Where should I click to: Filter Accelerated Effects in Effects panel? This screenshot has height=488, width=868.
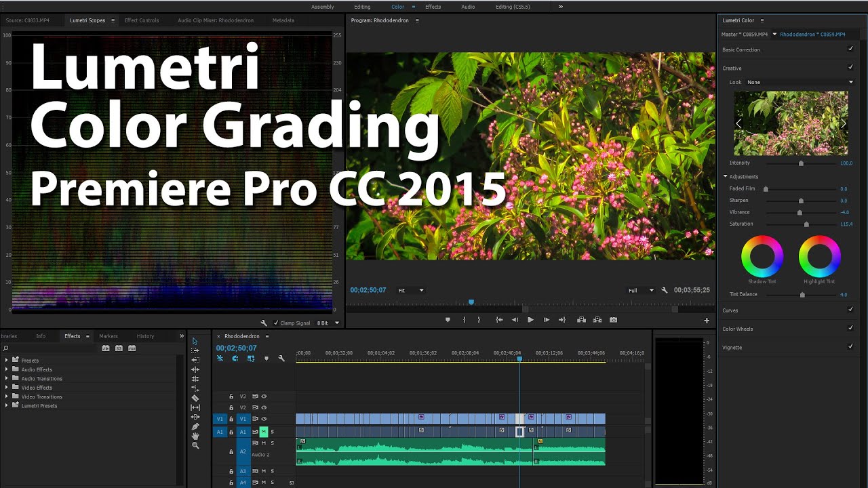click(x=106, y=348)
